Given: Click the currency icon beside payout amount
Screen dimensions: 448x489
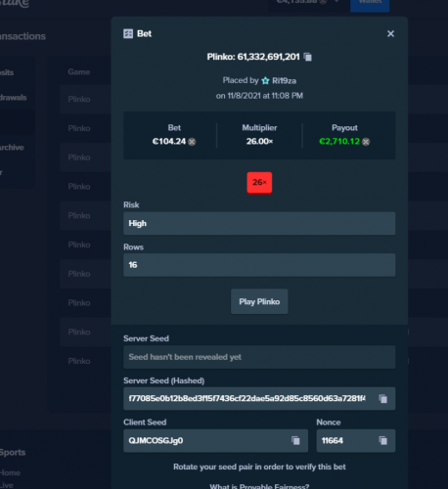Looking at the screenshot, I should point(366,142).
